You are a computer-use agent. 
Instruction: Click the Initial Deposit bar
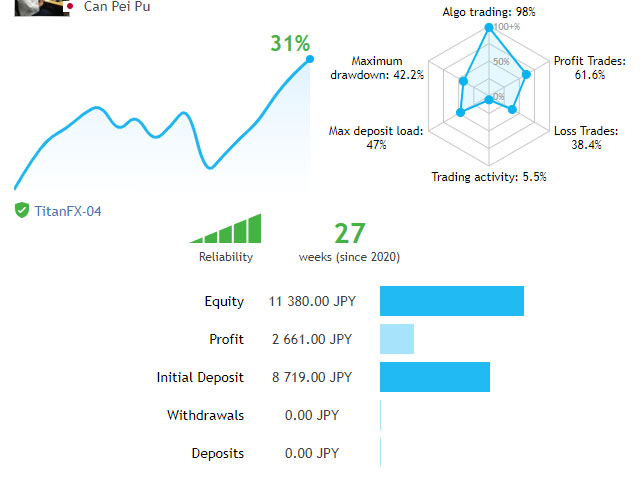[x=435, y=377]
